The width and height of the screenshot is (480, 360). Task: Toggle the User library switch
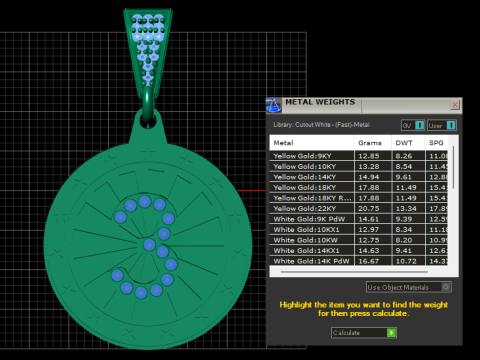tap(442, 125)
